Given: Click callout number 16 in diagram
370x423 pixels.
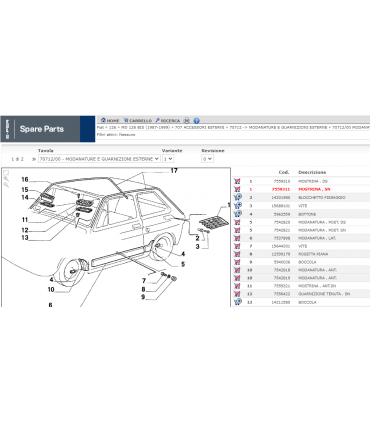Looking at the screenshot, I should (25, 179).
